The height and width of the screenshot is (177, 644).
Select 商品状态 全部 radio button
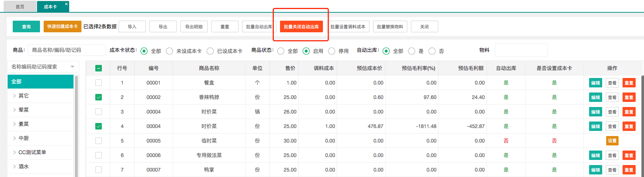281,51
